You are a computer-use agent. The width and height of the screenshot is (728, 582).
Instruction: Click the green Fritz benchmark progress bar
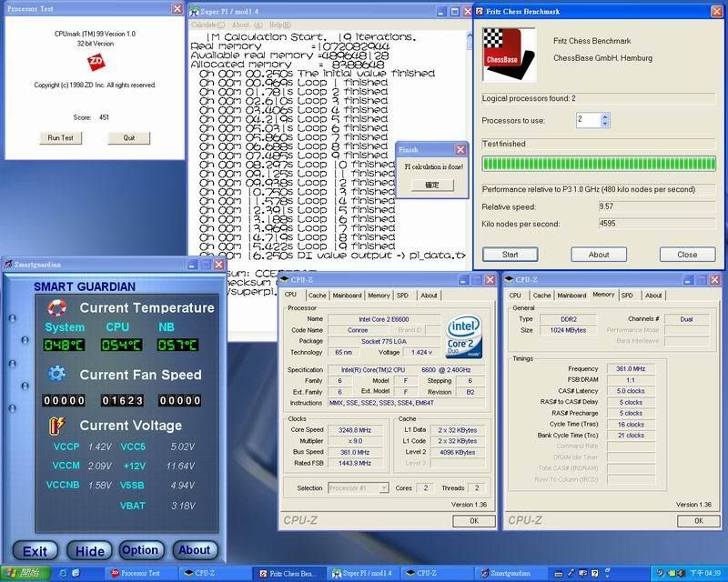click(599, 164)
